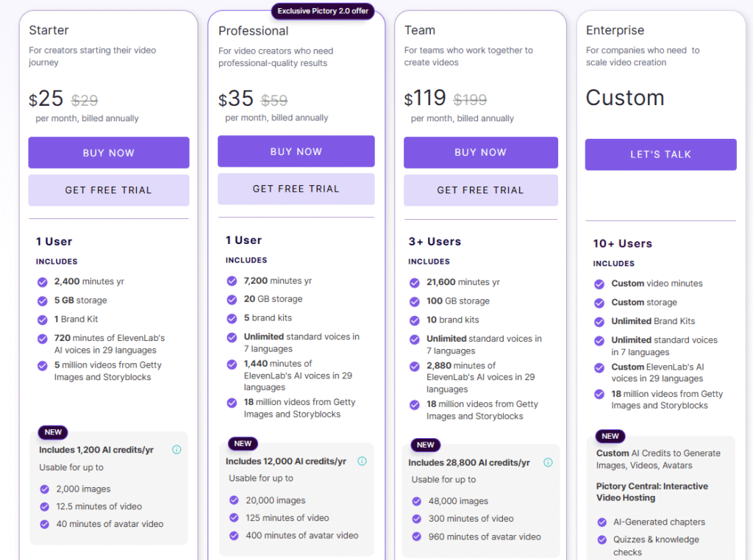
Task: Click the Custom Enterprise price text
Action: [x=625, y=98]
